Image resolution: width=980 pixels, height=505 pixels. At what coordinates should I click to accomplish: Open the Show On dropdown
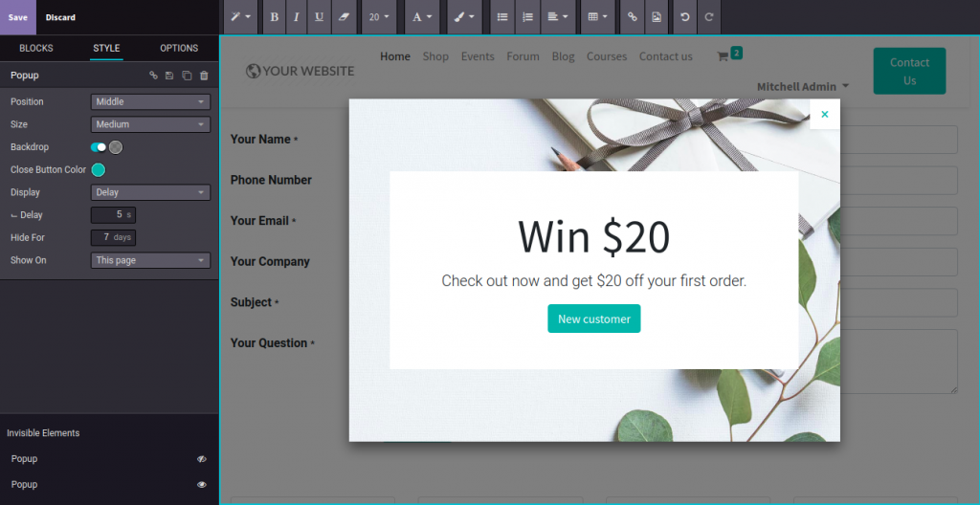150,260
